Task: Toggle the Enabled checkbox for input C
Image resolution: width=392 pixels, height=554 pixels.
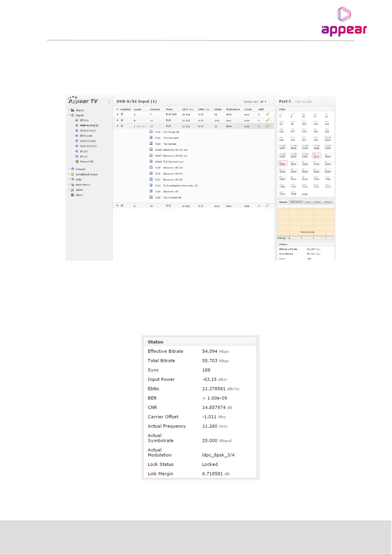Action: (122, 126)
